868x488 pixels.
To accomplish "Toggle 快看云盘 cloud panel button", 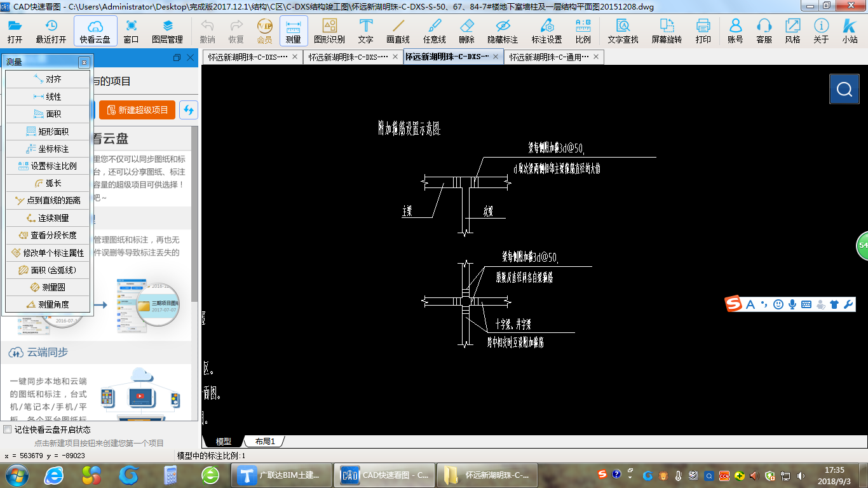I will tap(95, 31).
